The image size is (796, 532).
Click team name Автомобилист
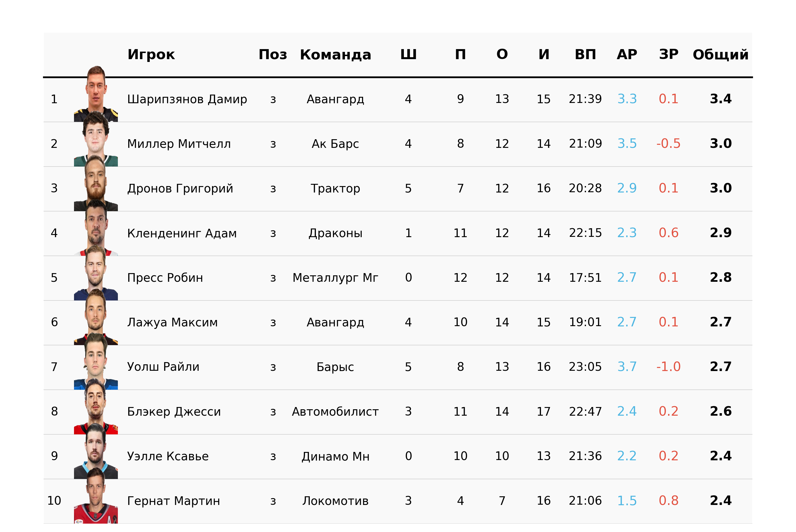335,411
